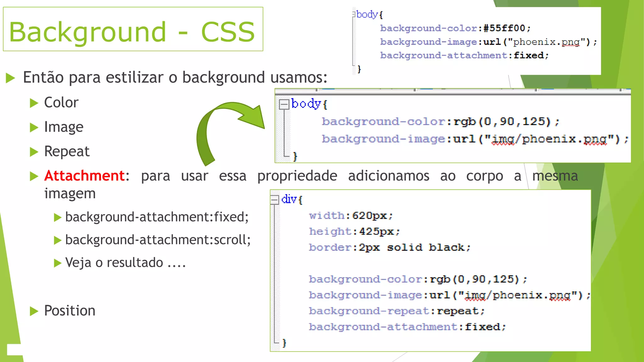Viewport: 644px width, 362px height.
Task: Click 'body{' selector in top snippet
Action: point(369,14)
